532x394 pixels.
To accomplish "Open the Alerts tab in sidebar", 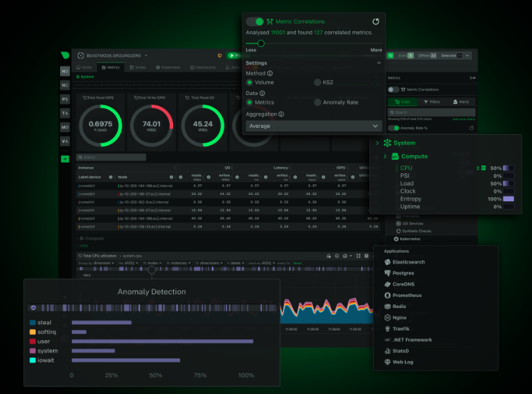I will (461, 102).
